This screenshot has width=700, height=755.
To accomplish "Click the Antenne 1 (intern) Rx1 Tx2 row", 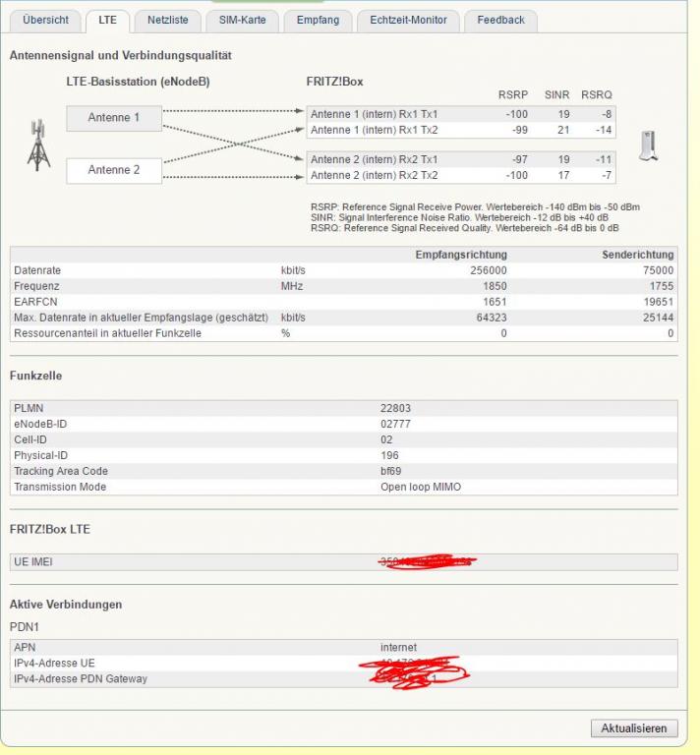I will (461, 130).
